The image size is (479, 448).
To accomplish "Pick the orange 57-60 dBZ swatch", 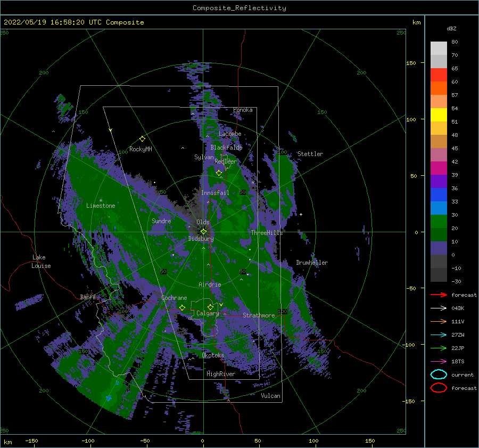I will click(439, 88).
